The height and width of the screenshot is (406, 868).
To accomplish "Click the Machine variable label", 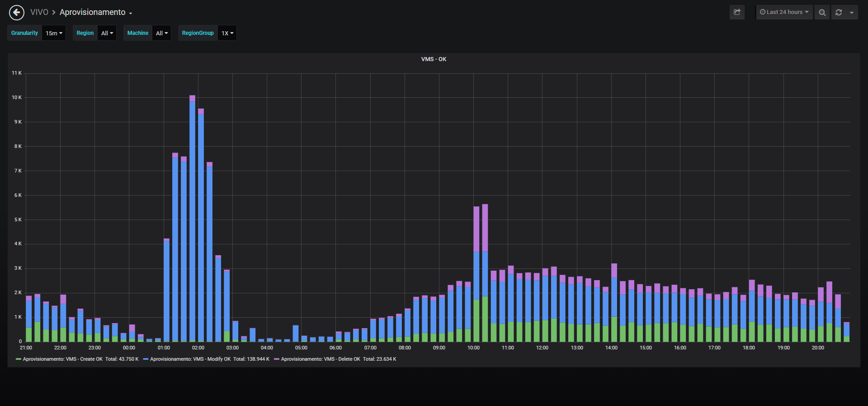I will (138, 33).
